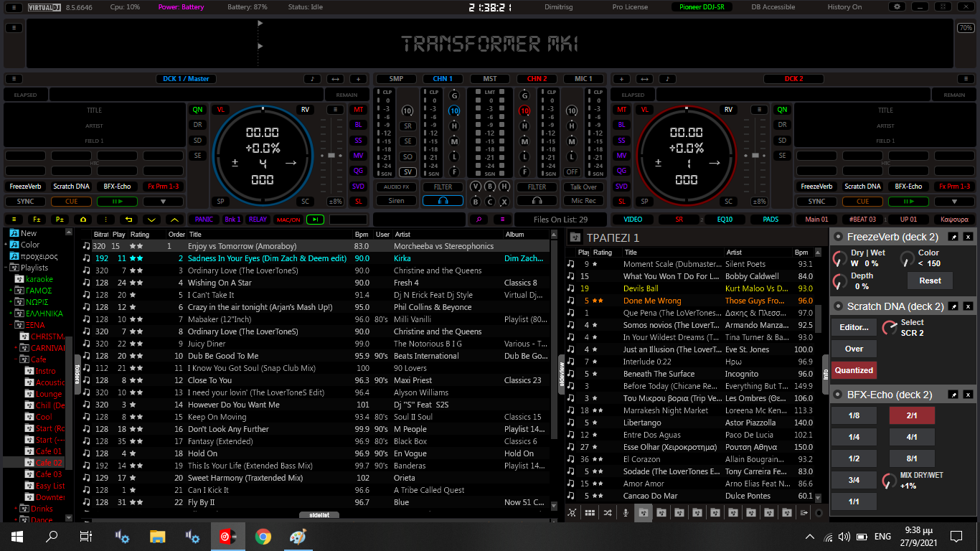The width and height of the screenshot is (980, 551).
Task: Click the plus icon on deck 2 header
Action: point(621,79)
